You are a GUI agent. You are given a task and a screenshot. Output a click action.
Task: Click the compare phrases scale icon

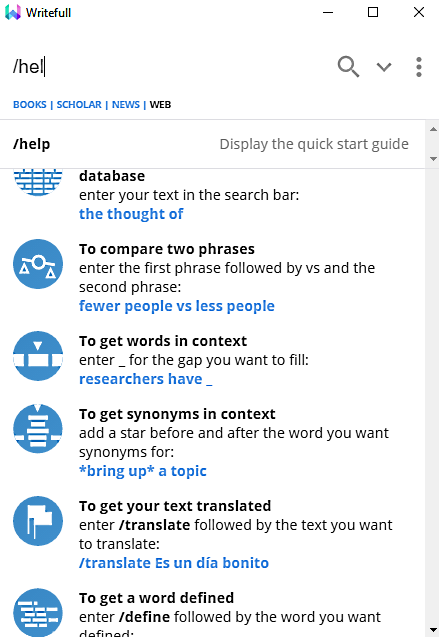[x=38, y=264]
